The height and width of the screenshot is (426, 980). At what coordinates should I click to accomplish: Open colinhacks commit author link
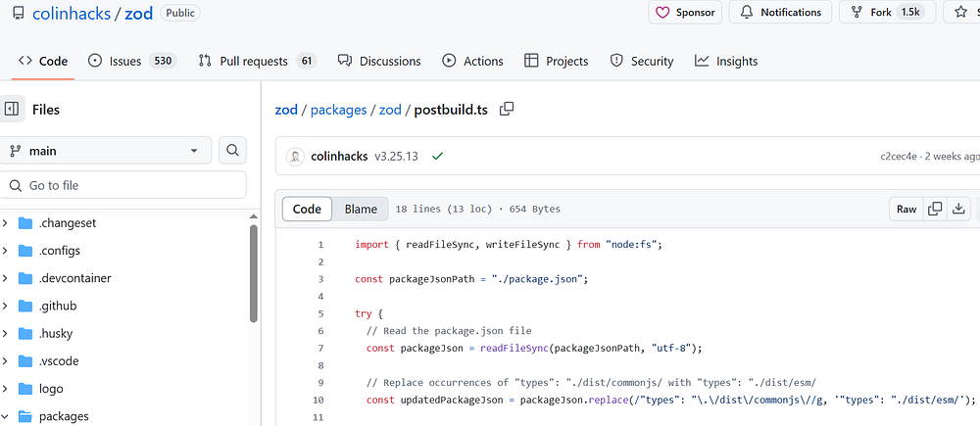[x=339, y=156]
